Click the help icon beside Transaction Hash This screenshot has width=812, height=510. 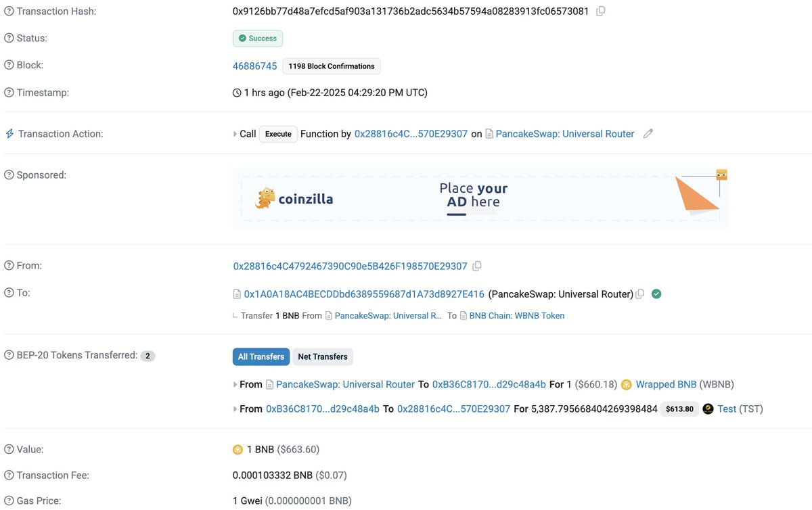point(9,11)
